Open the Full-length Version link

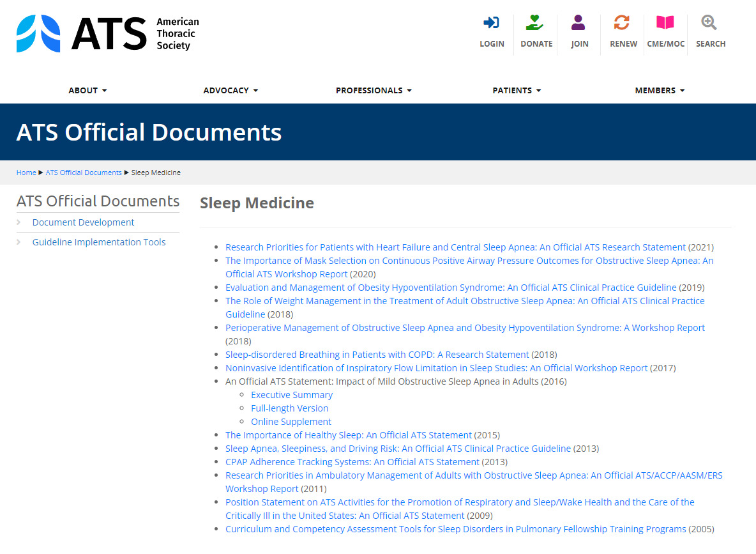point(289,408)
